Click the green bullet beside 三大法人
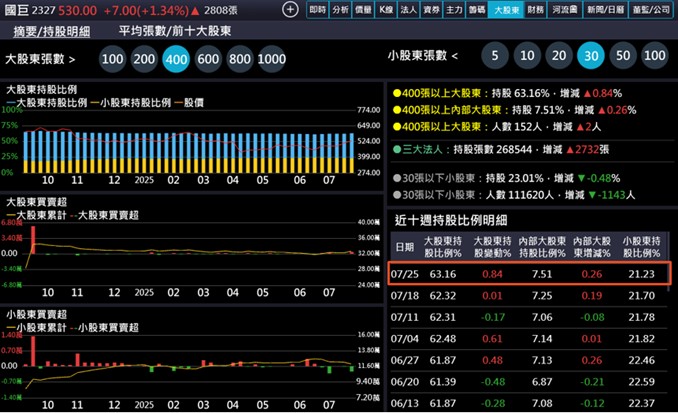 coord(396,148)
